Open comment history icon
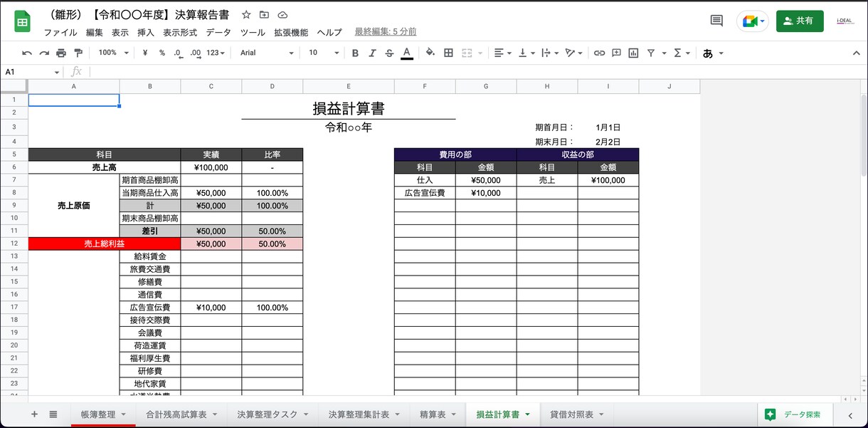The image size is (868, 428). [x=716, y=21]
